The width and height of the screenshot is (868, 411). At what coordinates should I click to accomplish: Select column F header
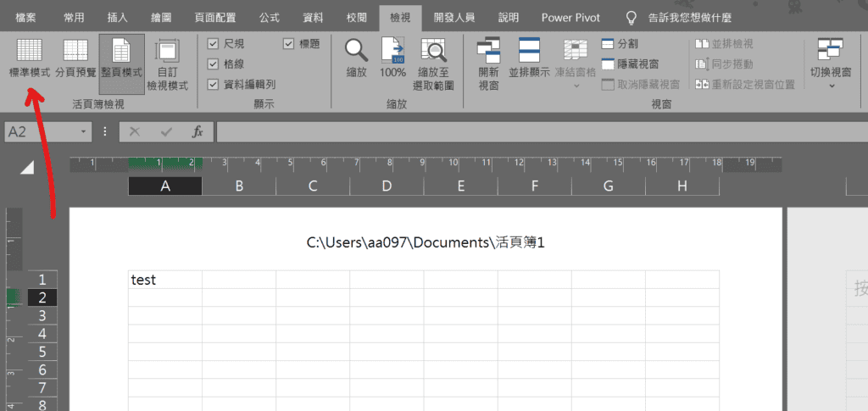(535, 186)
